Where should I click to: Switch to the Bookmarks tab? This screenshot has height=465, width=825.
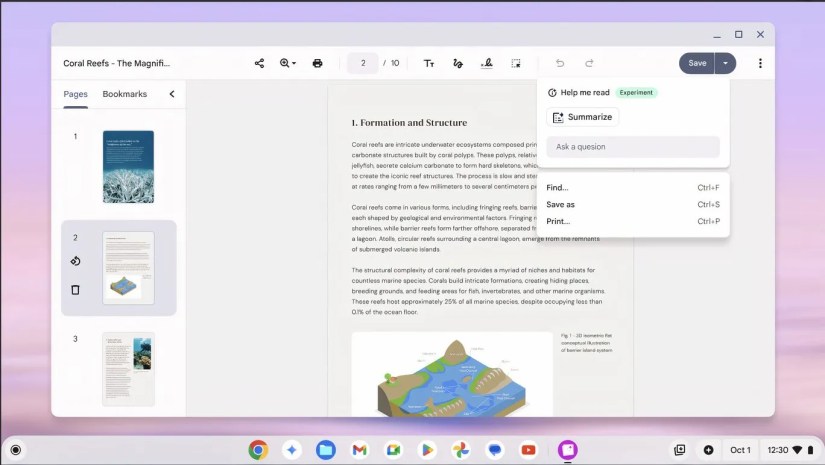125,94
